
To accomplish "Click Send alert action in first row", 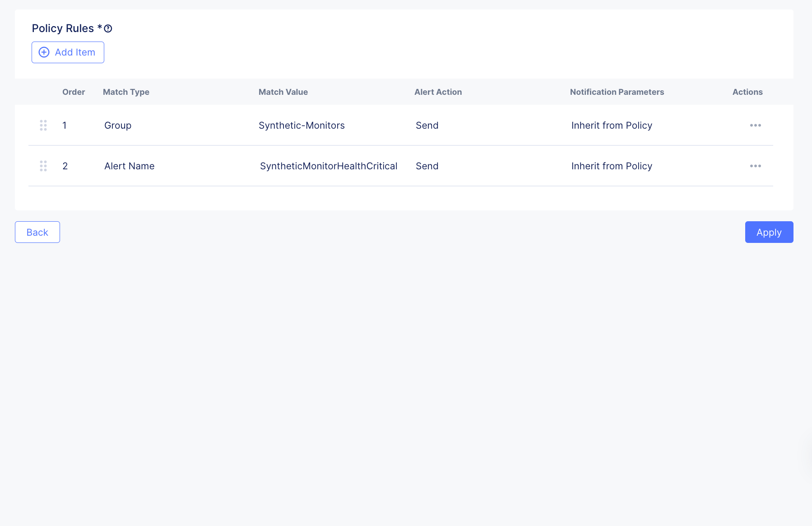I will [x=427, y=126].
